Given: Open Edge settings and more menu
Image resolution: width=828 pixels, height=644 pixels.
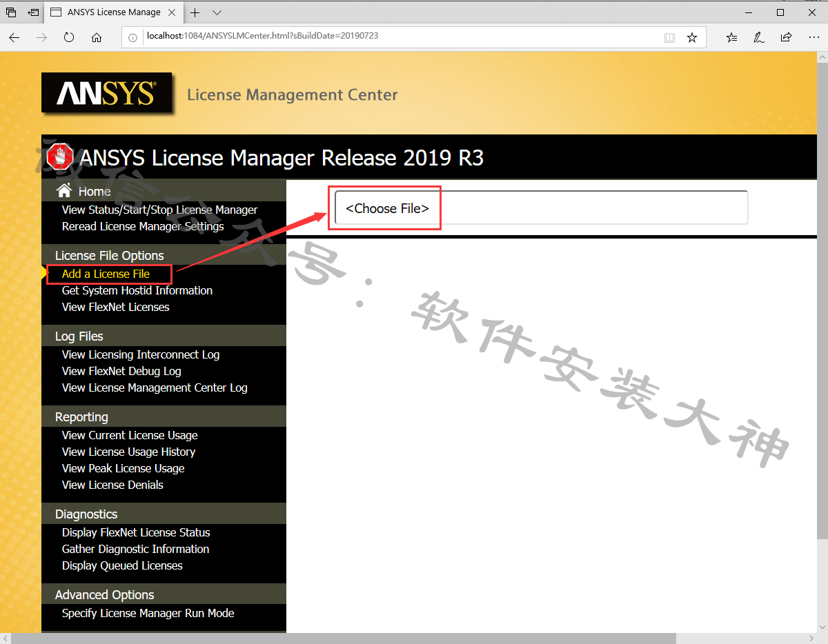Looking at the screenshot, I should [x=814, y=37].
